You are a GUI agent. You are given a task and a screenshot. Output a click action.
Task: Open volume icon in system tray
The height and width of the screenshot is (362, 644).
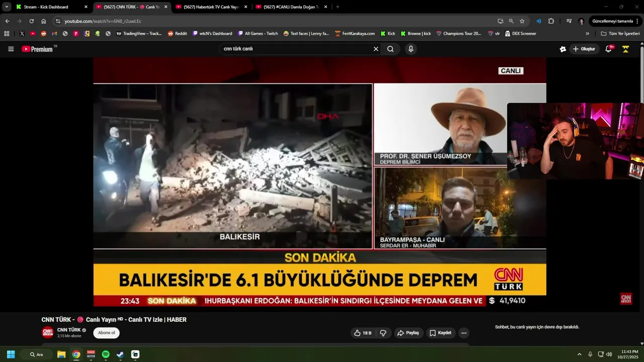point(609,354)
